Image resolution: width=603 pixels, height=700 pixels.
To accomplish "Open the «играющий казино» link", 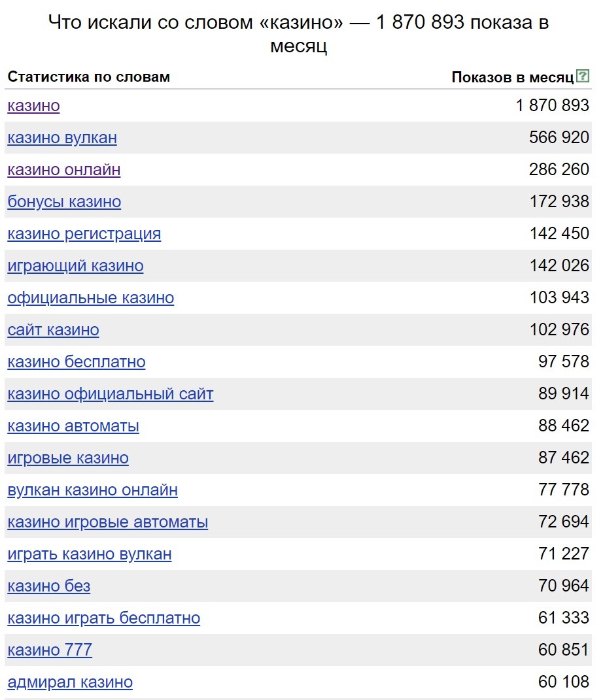I will coord(75,266).
